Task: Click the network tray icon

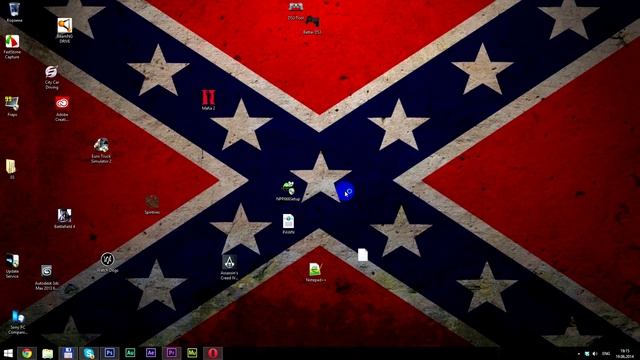Action: tap(587, 354)
